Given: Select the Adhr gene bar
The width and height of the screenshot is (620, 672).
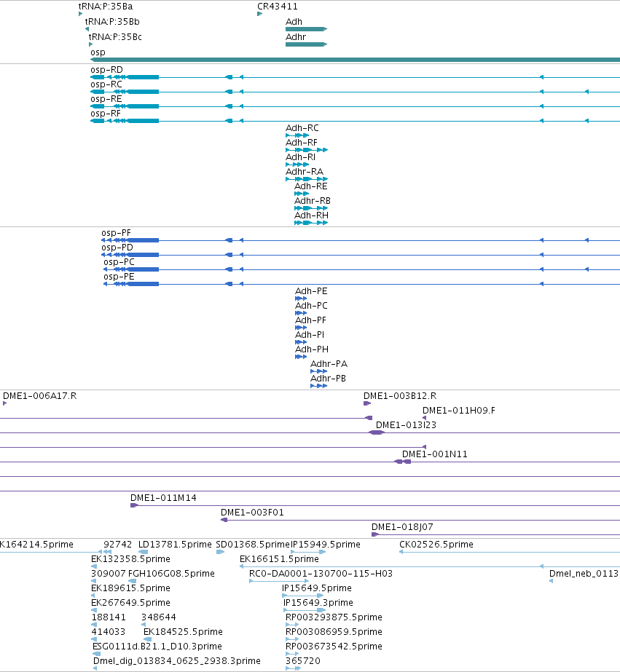Looking at the screenshot, I should (x=306, y=44).
